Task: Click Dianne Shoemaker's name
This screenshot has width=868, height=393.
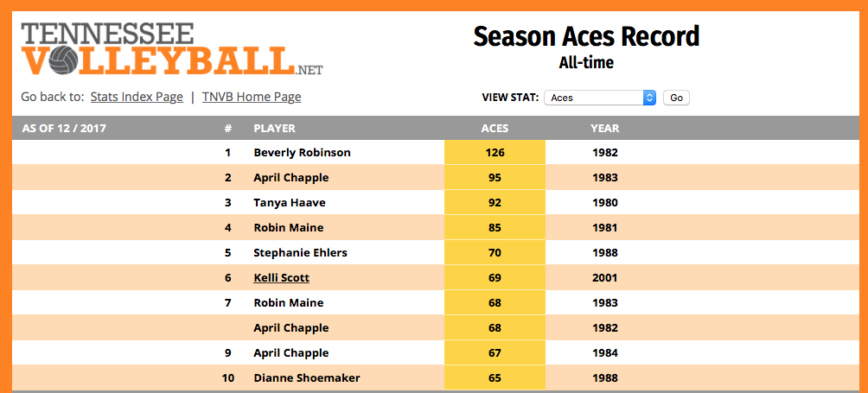Action: [x=306, y=378]
